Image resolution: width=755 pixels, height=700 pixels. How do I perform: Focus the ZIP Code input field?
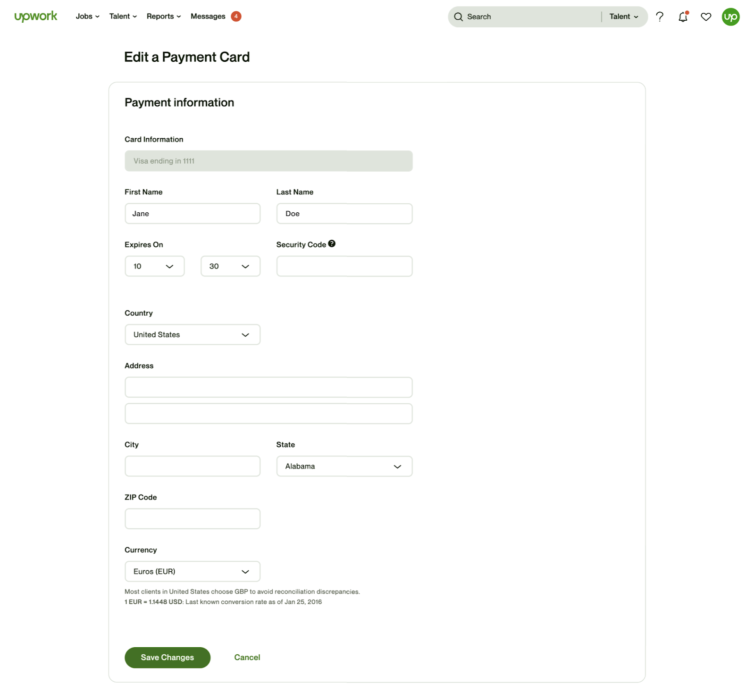click(192, 519)
